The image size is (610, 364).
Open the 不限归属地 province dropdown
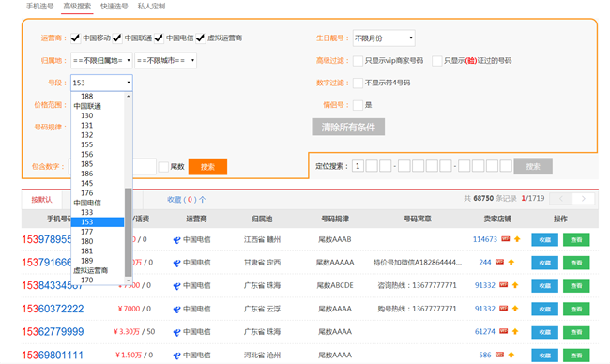pyautogui.click(x=101, y=60)
